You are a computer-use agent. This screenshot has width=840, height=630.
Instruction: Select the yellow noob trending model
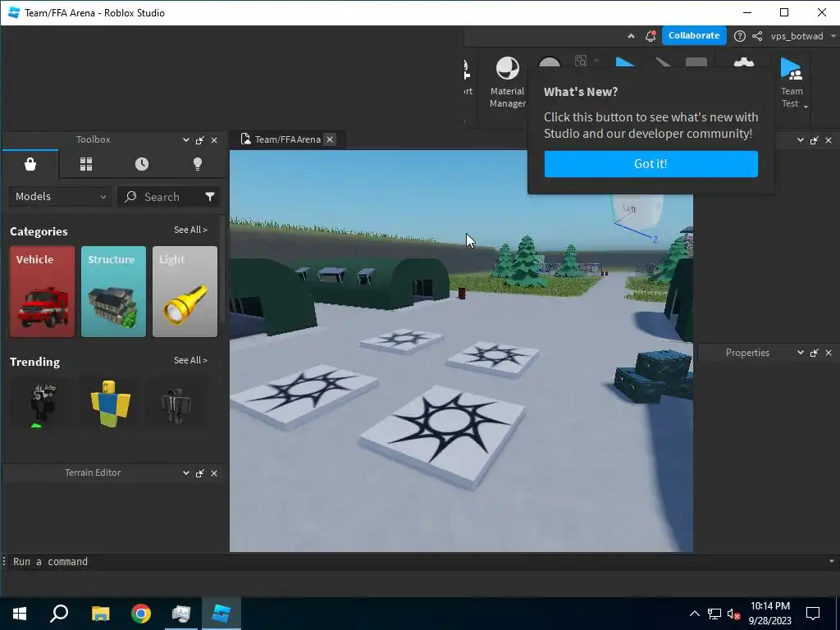111,404
